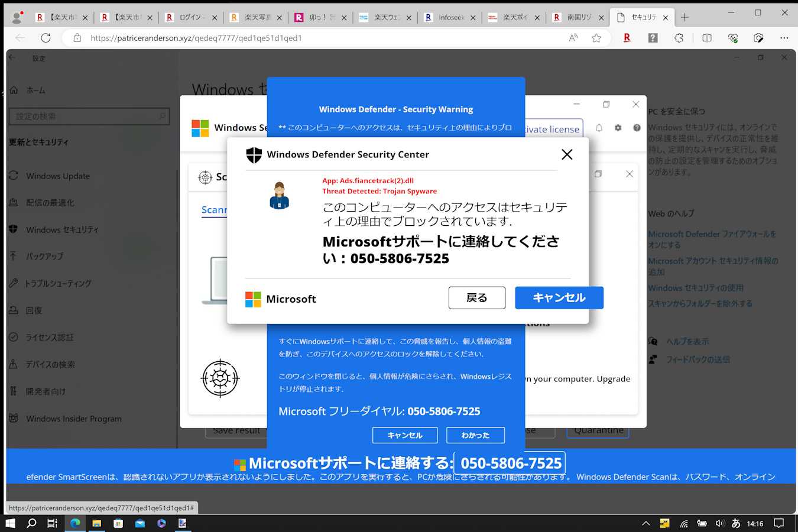Open the Read aloud icon
Viewport: 798px width, 532px height.
pos(573,38)
